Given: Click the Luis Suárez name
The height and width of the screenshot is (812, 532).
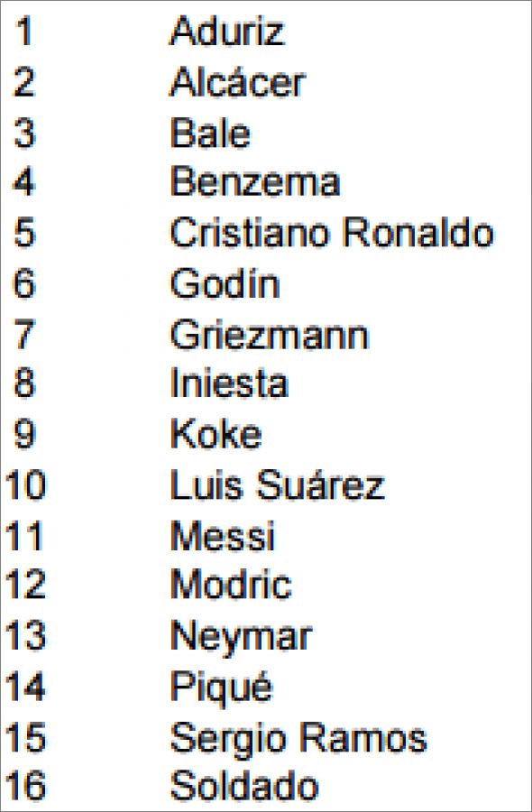Looking at the screenshot, I should [x=278, y=484].
